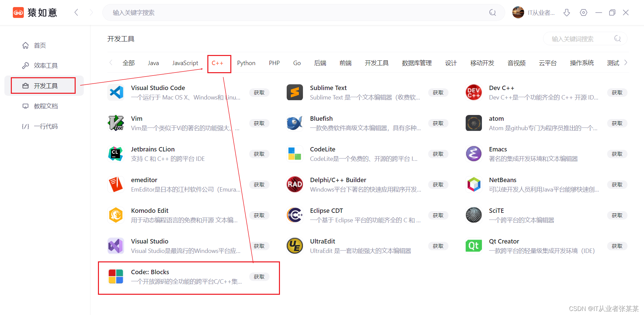Go forward with the right arrow
The height and width of the screenshot is (315, 644).
click(91, 12)
